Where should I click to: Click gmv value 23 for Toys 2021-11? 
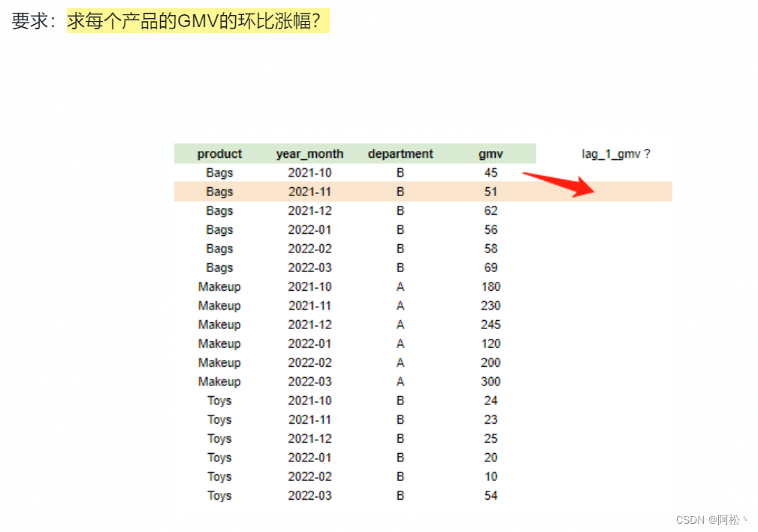point(491,420)
